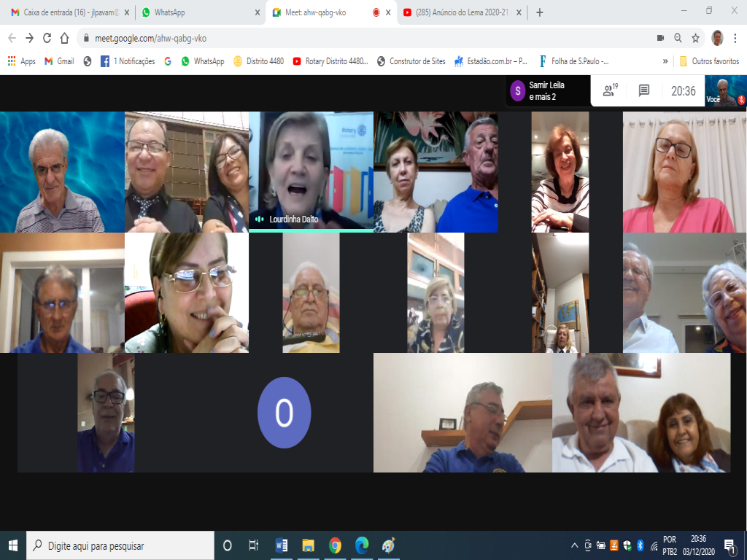
Task: Reload the Google Meet page
Action: pos(47,38)
